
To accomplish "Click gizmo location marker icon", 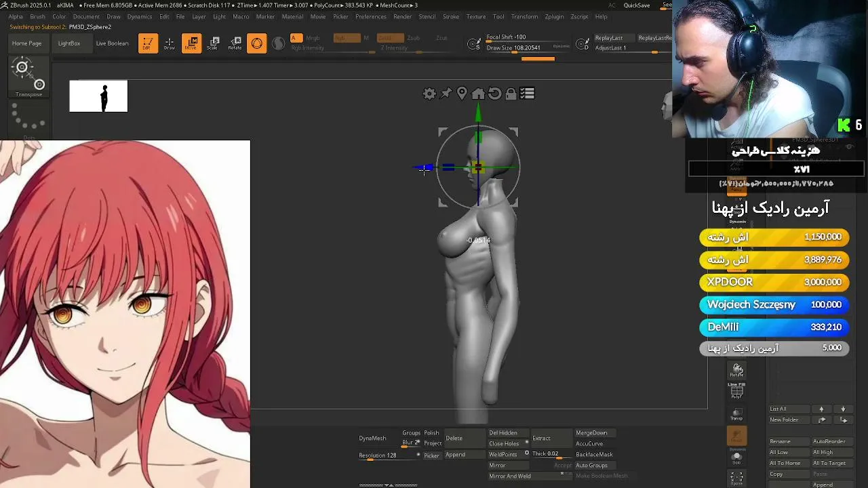I will click(462, 94).
